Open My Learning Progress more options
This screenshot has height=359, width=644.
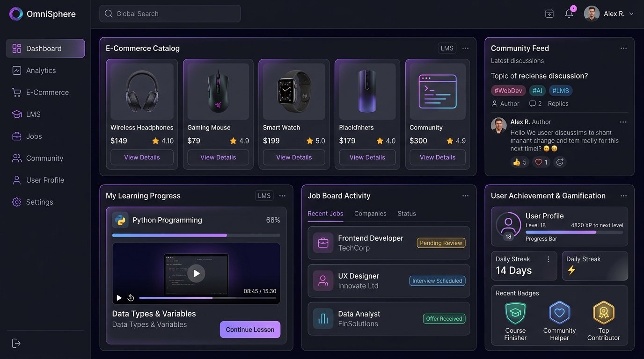point(282,196)
